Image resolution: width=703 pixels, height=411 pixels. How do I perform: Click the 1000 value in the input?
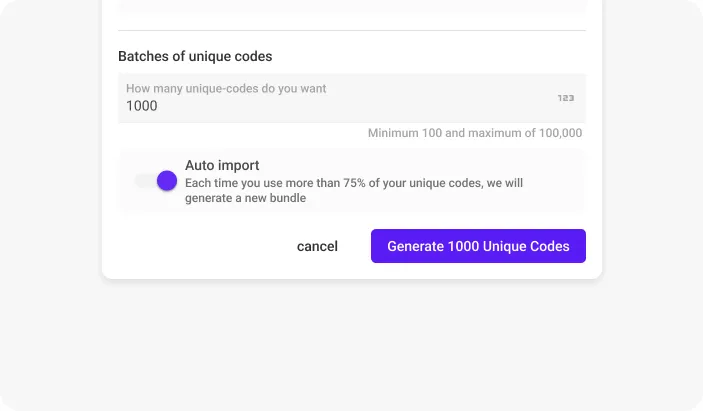(x=142, y=106)
